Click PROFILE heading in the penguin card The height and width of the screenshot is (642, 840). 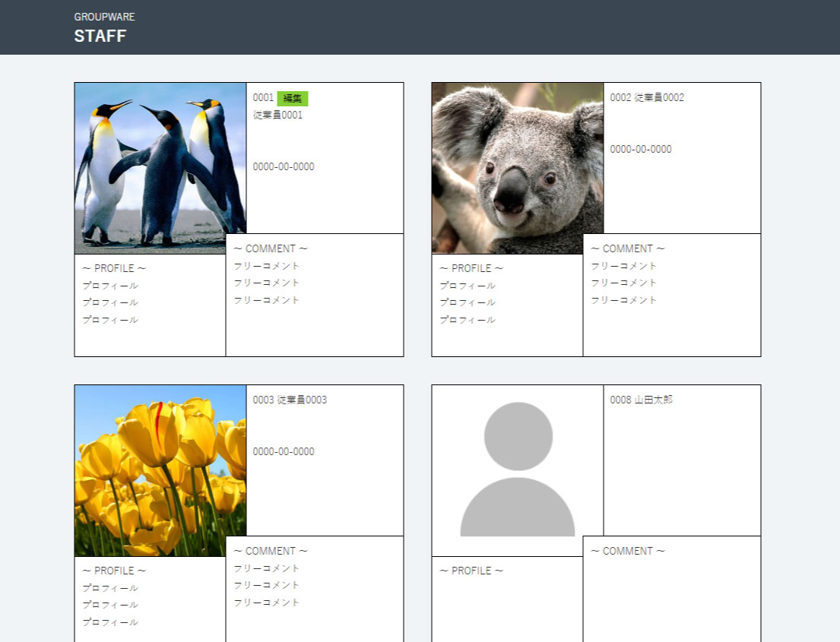click(114, 268)
